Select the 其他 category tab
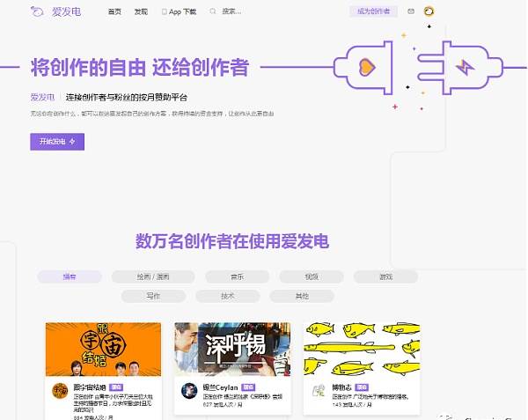The width and height of the screenshot is (528, 420). pos(302,296)
